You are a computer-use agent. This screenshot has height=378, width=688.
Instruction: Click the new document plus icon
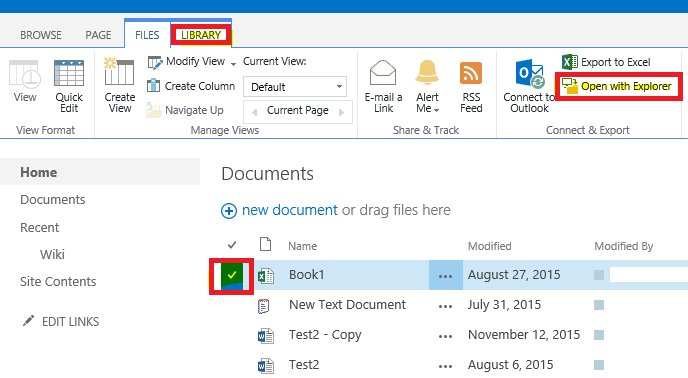(229, 211)
